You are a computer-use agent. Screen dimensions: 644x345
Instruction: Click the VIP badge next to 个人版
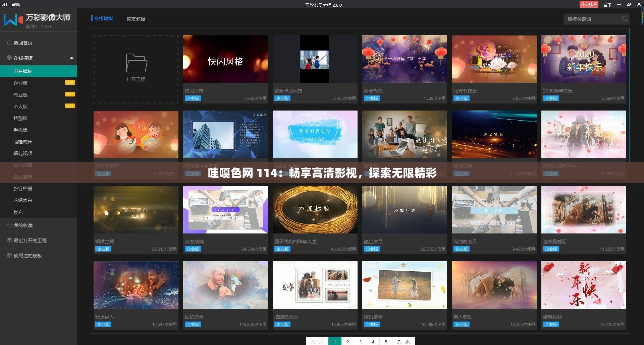pos(70,106)
